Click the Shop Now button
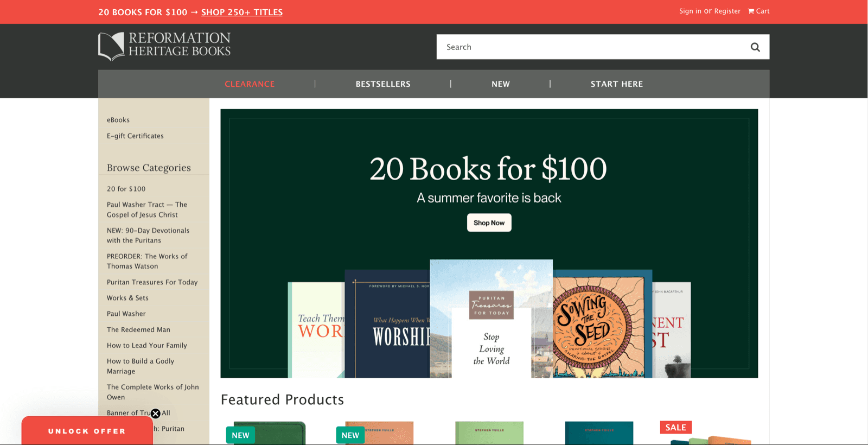Viewport: 868px width, 445px height. [489, 223]
